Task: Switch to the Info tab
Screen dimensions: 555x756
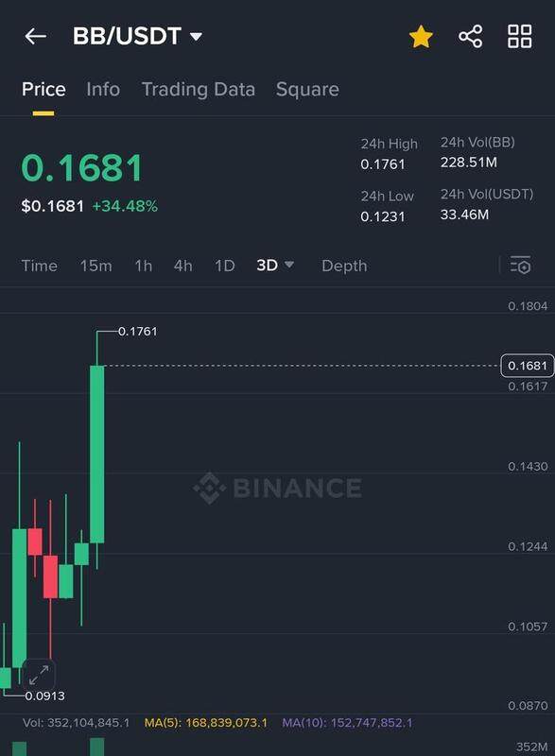Action: [x=103, y=89]
